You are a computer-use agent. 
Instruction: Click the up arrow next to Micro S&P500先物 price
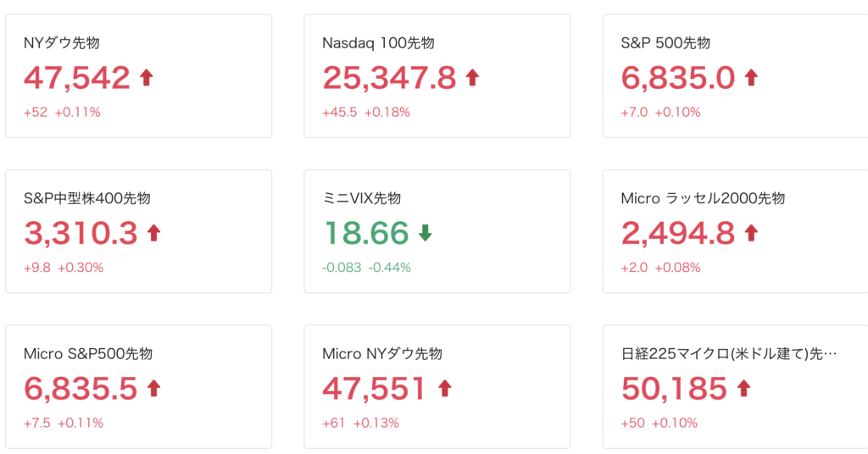pos(153,389)
